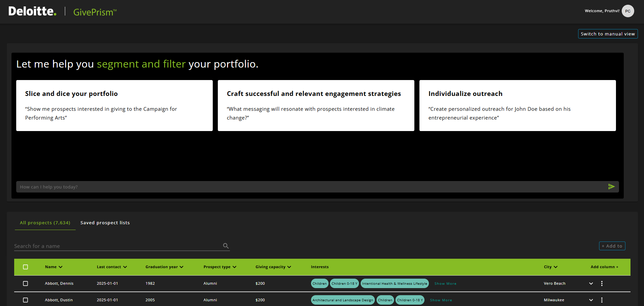Open more options for Abbott, Dennis

click(x=602, y=283)
